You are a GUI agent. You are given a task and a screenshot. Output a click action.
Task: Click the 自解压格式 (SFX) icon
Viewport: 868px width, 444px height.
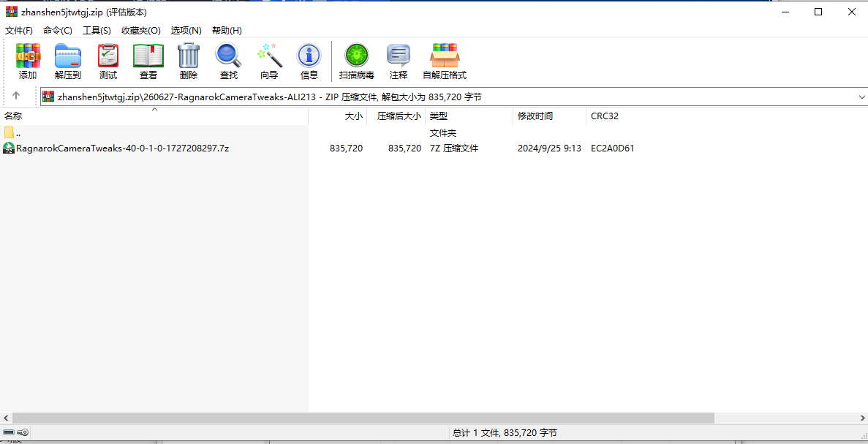(445, 56)
